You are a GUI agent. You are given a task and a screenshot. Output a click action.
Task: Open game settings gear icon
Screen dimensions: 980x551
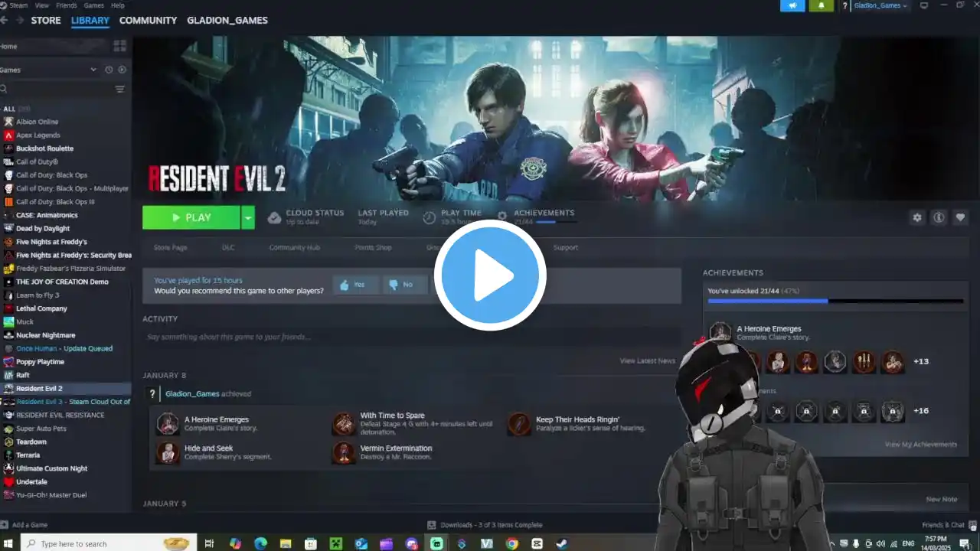(917, 217)
